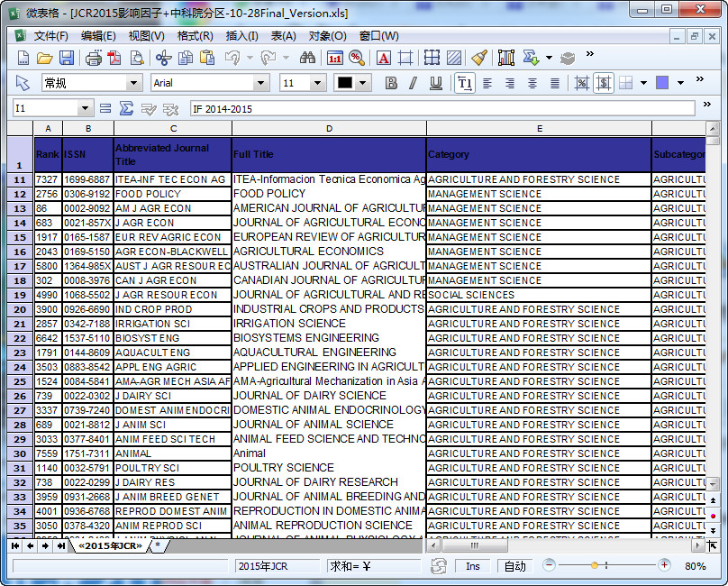Open the 编辑(E) menu
The height and width of the screenshot is (586, 728).
(x=98, y=36)
